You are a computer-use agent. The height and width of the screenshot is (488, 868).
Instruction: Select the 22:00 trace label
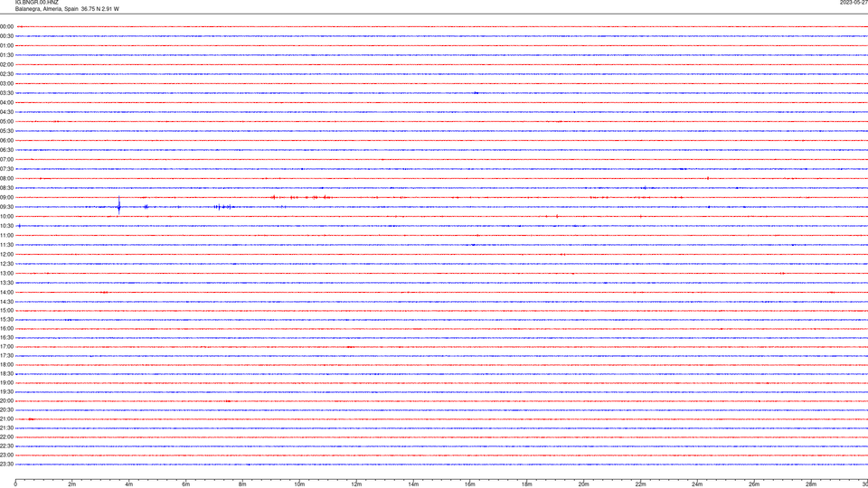tap(6, 437)
